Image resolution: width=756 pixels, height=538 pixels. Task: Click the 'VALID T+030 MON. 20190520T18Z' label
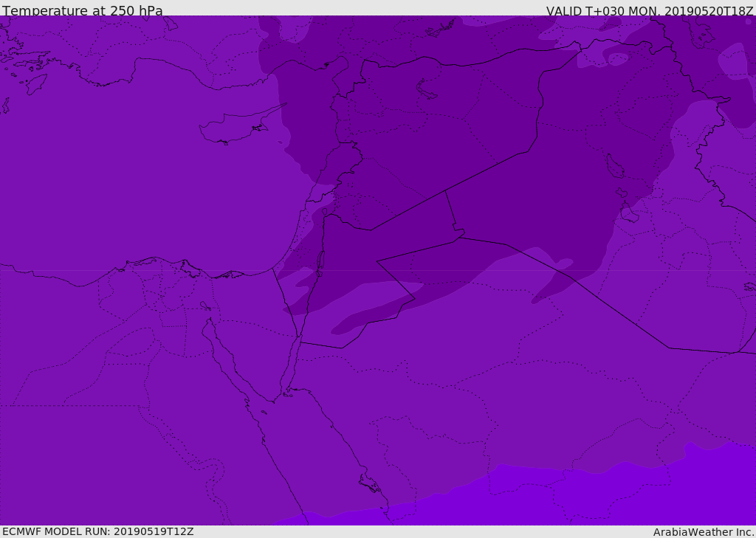click(x=650, y=10)
